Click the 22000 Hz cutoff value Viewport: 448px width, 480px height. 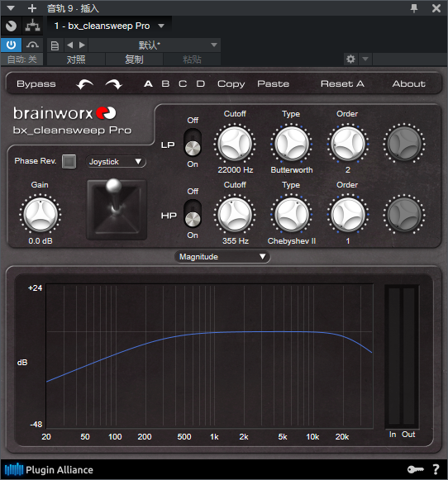[236, 170]
